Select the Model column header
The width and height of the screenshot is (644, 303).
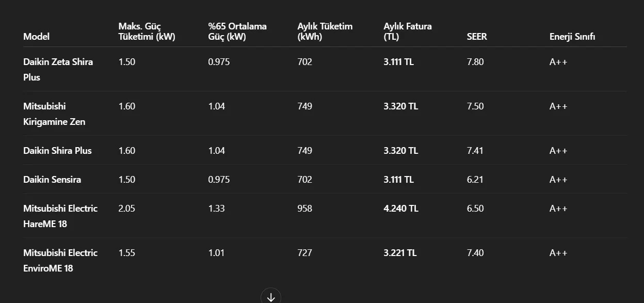(x=37, y=37)
